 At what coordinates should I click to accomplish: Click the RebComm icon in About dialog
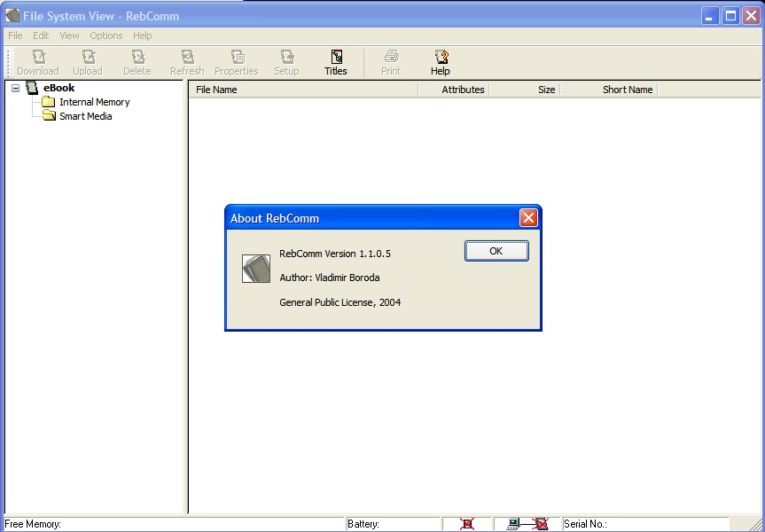256,269
